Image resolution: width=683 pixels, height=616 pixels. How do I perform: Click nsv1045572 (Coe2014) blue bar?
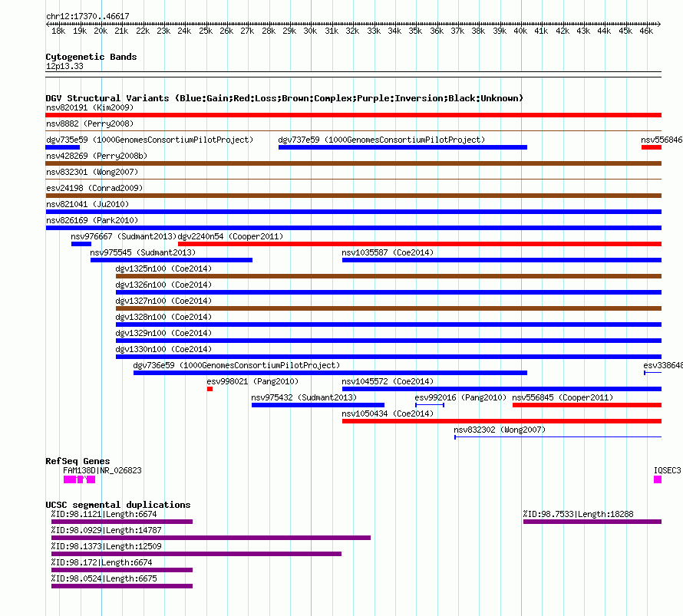(502, 389)
